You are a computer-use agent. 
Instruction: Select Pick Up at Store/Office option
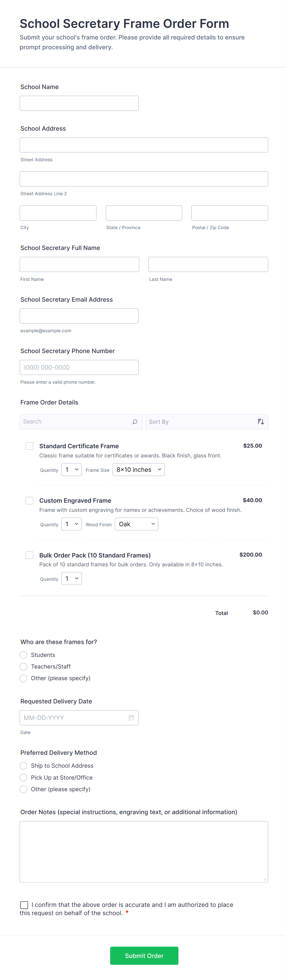(x=24, y=778)
